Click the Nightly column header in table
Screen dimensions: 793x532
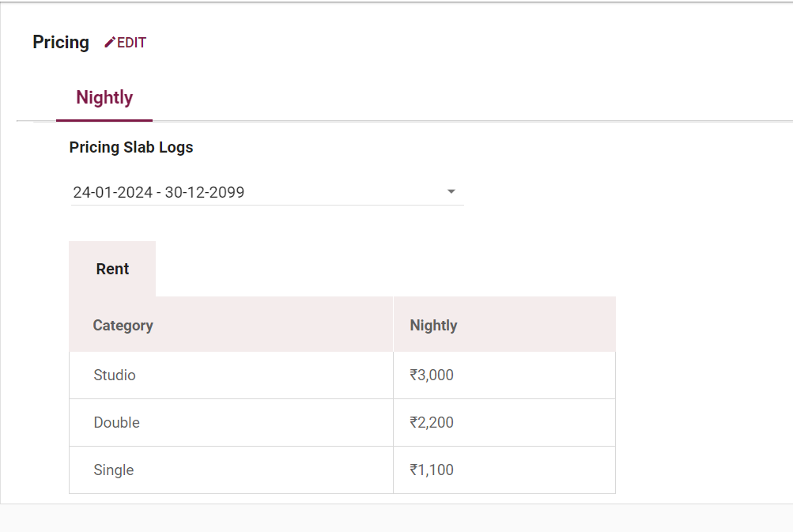(433, 325)
